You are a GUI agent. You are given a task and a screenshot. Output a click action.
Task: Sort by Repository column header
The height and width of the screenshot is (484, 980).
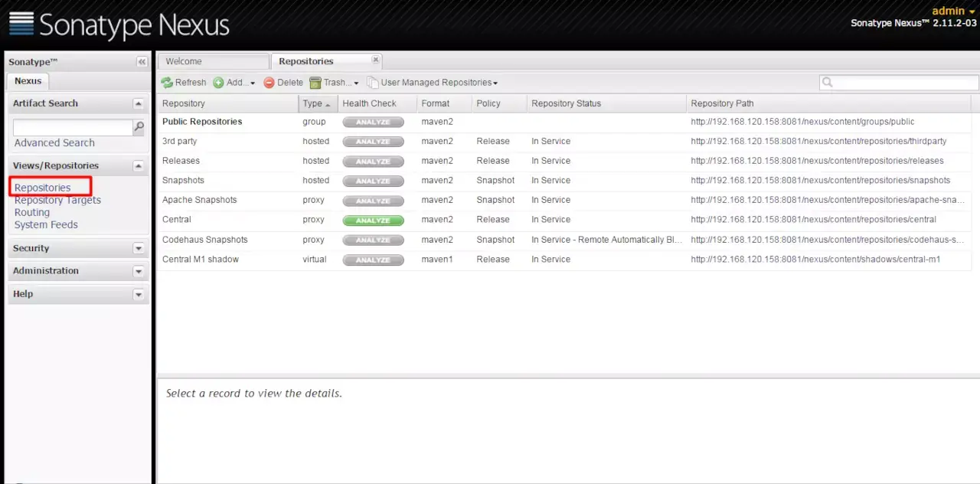(x=228, y=103)
